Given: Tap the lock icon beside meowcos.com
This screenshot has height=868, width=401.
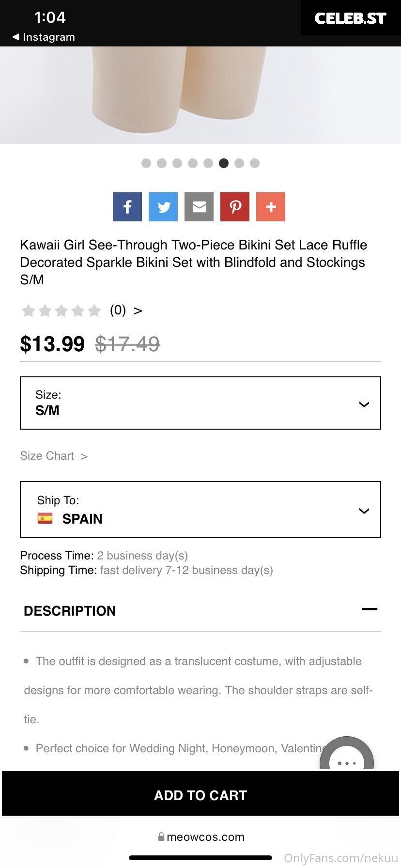Looking at the screenshot, I should coord(161,837).
